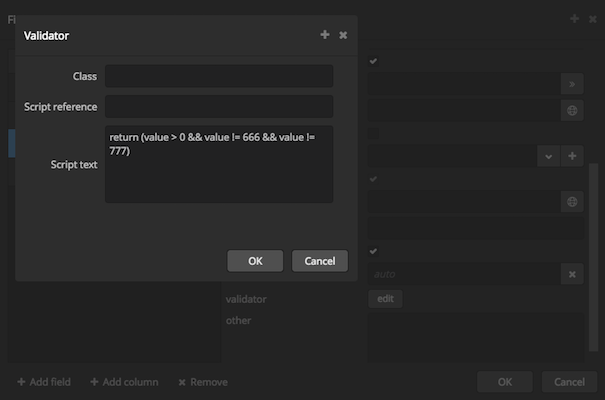Toggle the checkmark checkbox below the dropdown row

(x=373, y=179)
